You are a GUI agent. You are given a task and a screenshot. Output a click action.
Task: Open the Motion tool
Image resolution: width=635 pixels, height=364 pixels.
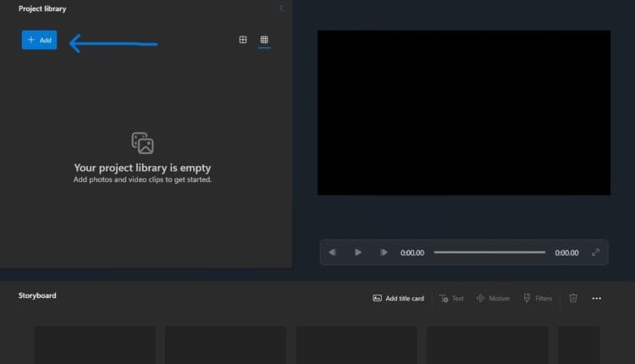tap(493, 299)
